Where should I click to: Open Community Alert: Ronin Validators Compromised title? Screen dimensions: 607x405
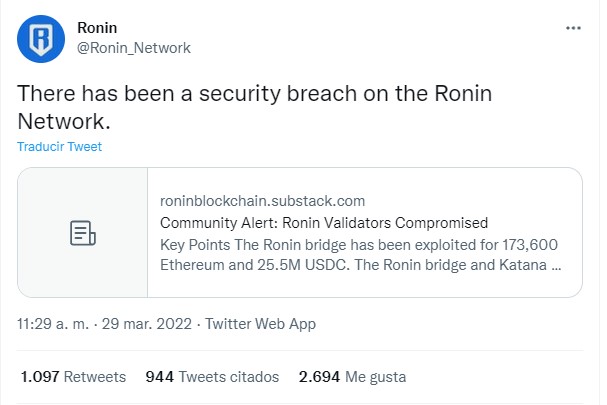click(x=324, y=223)
